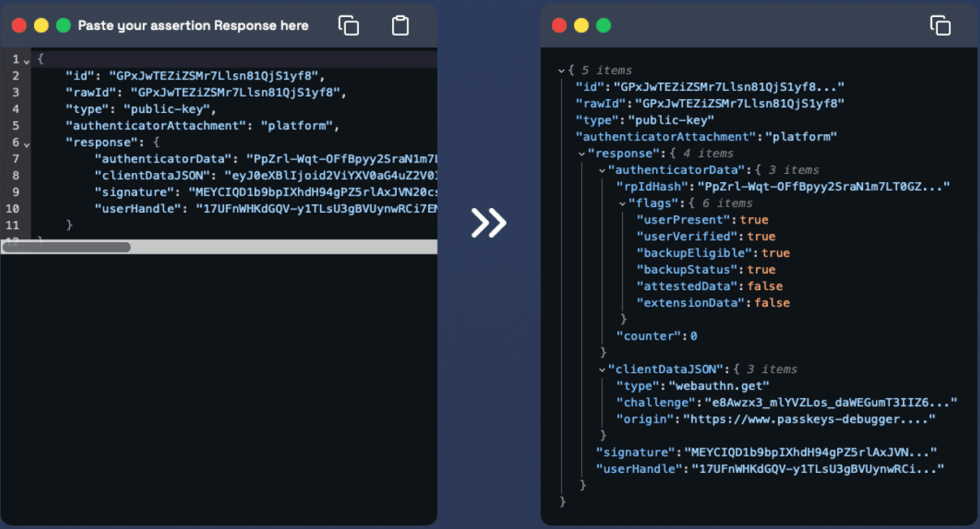The image size is (980, 529).
Task: Select the "rawId" row in the output tree
Action: click(x=710, y=104)
